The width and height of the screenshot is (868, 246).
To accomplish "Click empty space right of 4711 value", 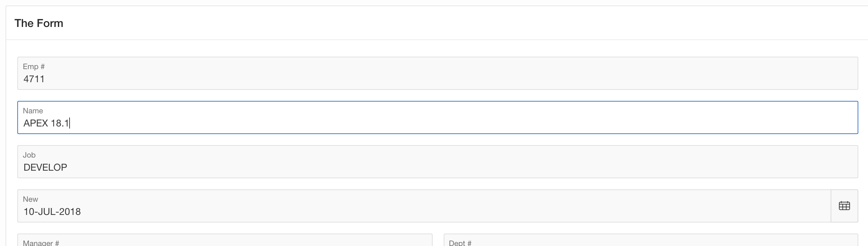I will point(415,79).
